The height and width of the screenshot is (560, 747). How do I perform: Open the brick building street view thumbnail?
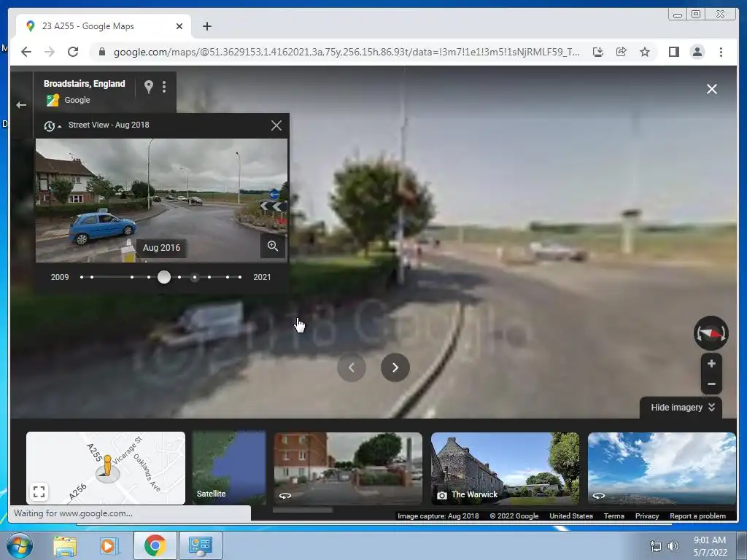tap(348, 468)
